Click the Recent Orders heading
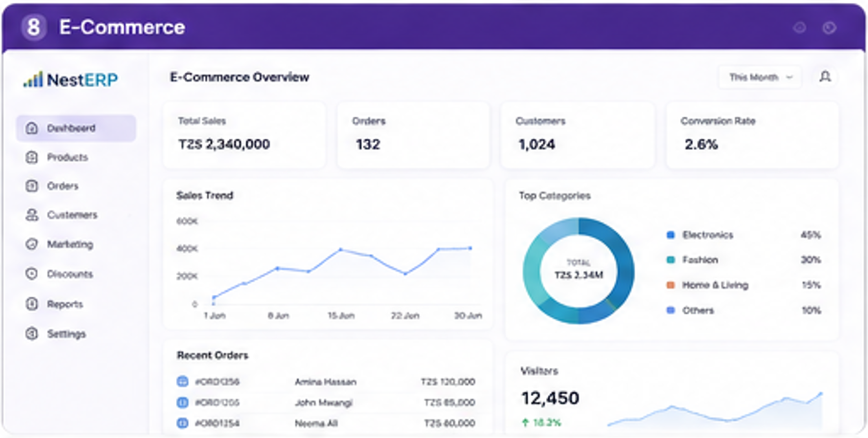Screen dimensions: 868x438 213,356
